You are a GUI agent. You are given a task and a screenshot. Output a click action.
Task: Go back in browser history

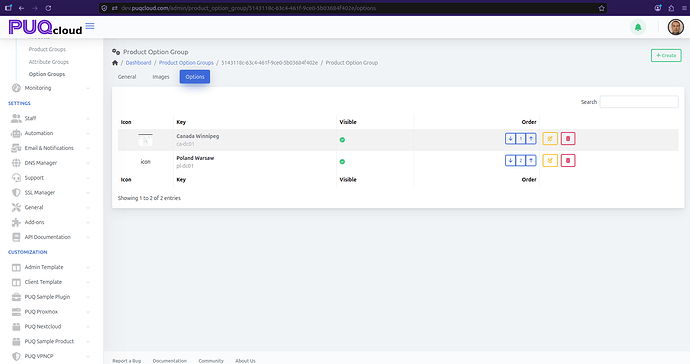[22, 8]
